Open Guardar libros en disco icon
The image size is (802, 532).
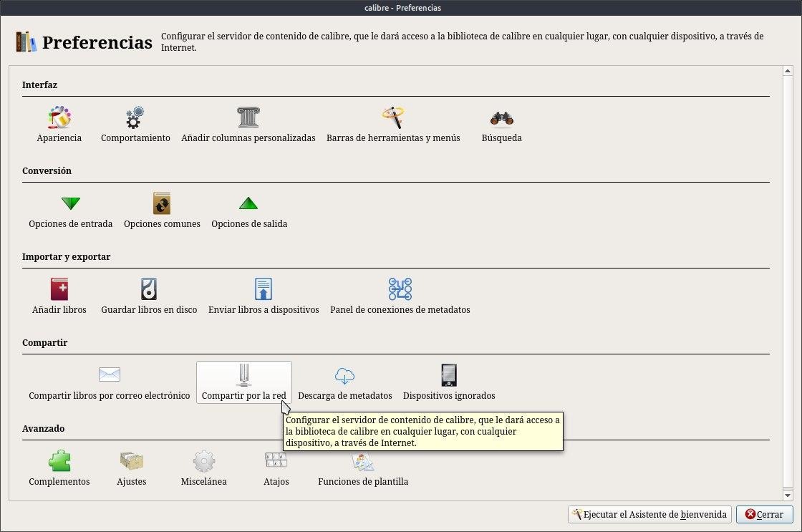pyautogui.click(x=149, y=289)
